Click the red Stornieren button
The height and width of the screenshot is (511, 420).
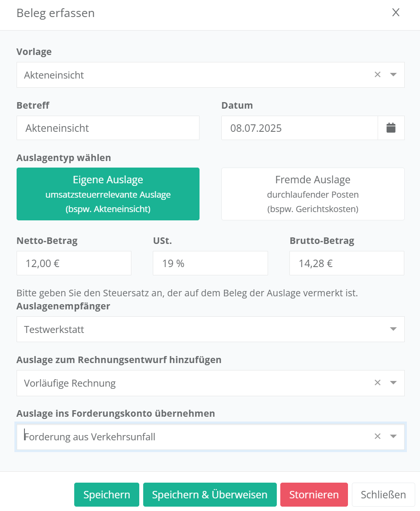(x=314, y=494)
